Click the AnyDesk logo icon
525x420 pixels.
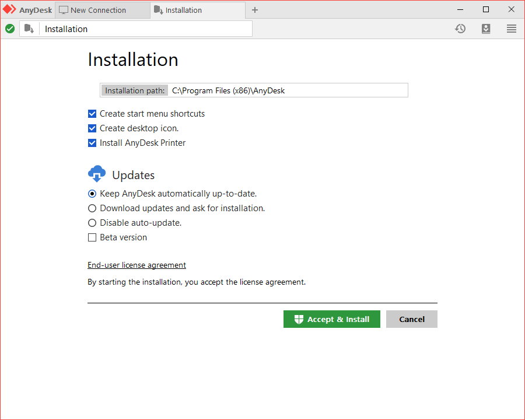pos(9,9)
